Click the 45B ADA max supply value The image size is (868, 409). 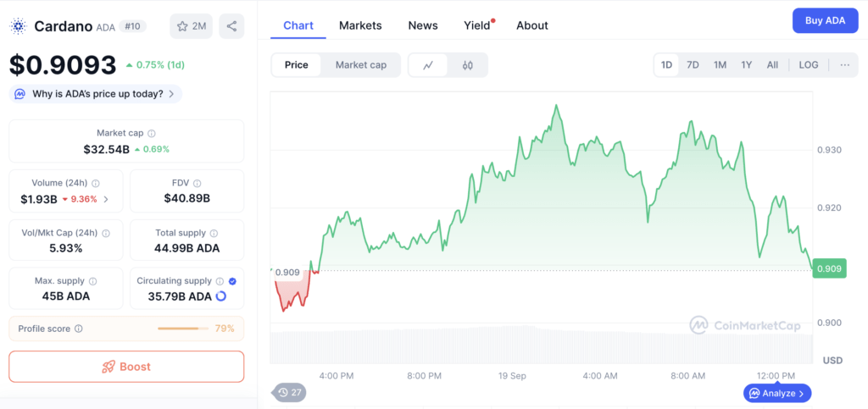coord(66,296)
